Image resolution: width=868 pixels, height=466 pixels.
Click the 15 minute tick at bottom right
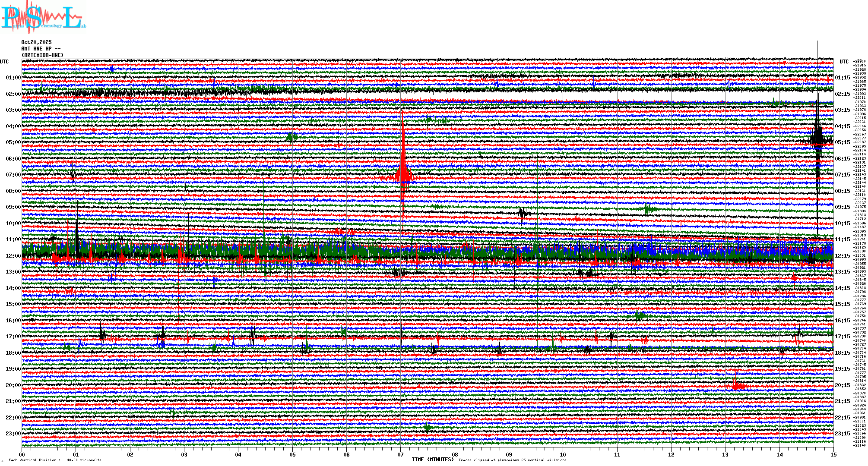(833, 454)
